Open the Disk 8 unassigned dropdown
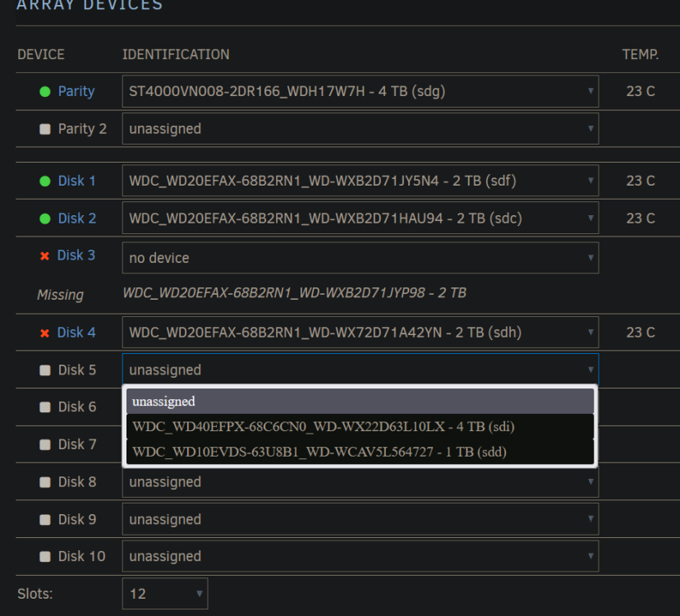This screenshot has width=680, height=616. [361, 482]
